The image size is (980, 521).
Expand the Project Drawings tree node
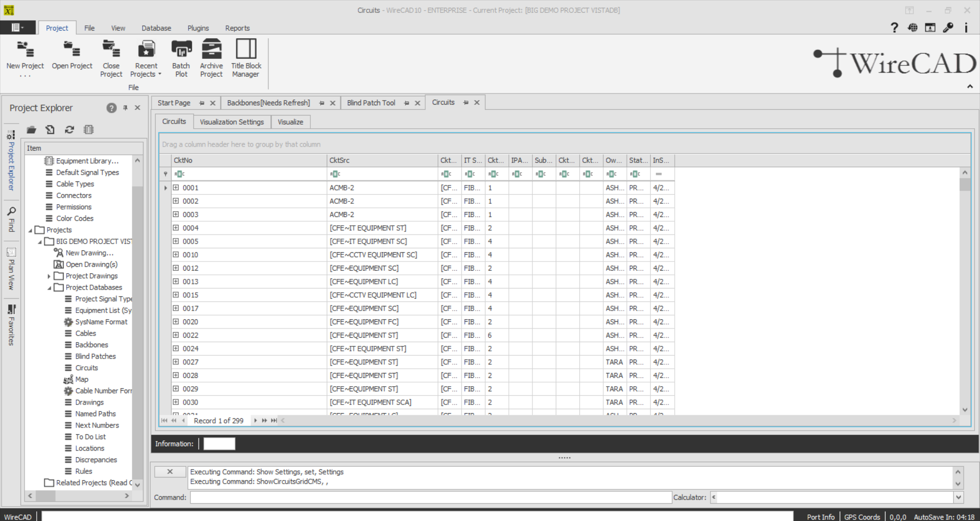pyautogui.click(x=49, y=276)
